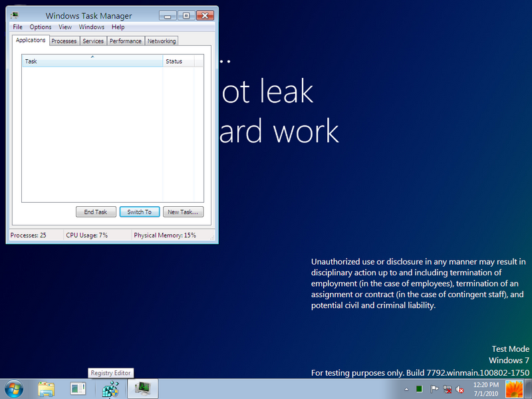
Task: Open the File menu
Action: pos(18,27)
